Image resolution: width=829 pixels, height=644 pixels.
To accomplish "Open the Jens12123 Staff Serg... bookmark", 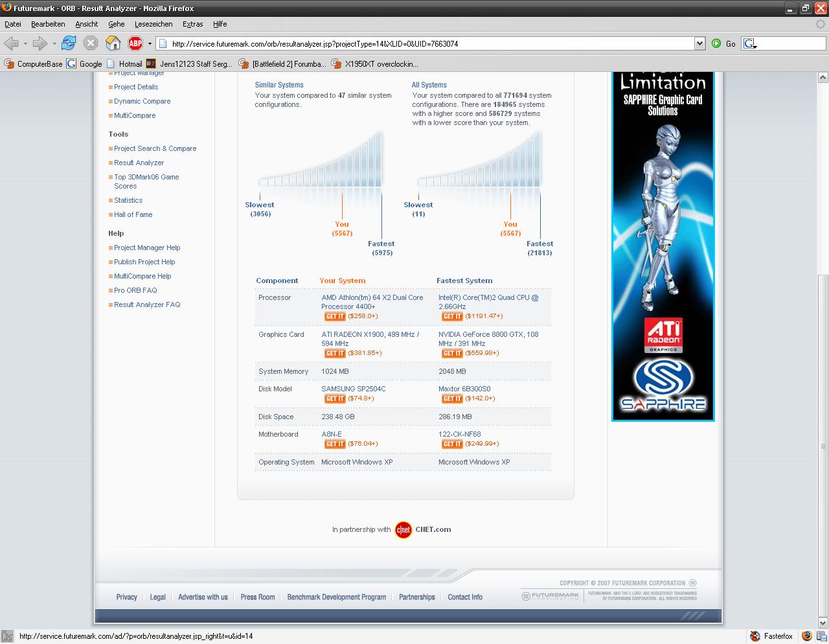I will pyautogui.click(x=189, y=63).
